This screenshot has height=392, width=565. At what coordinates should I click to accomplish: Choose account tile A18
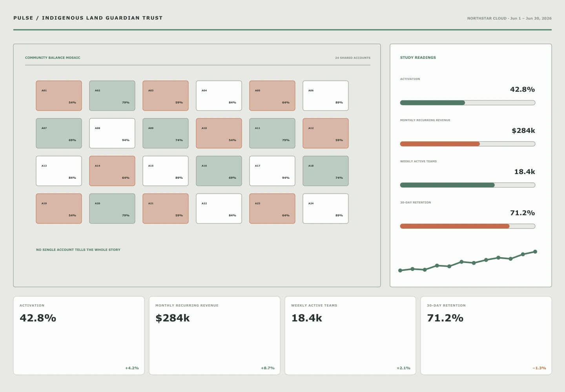pyautogui.click(x=326, y=171)
